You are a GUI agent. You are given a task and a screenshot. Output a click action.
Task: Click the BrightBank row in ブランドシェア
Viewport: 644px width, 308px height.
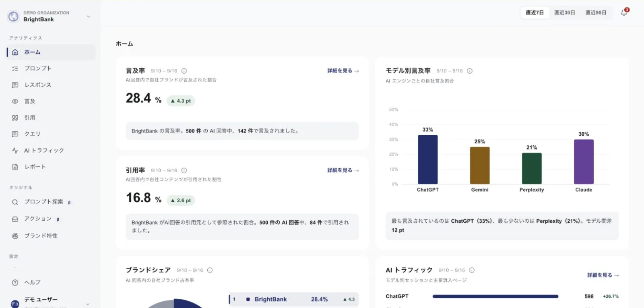click(x=294, y=300)
